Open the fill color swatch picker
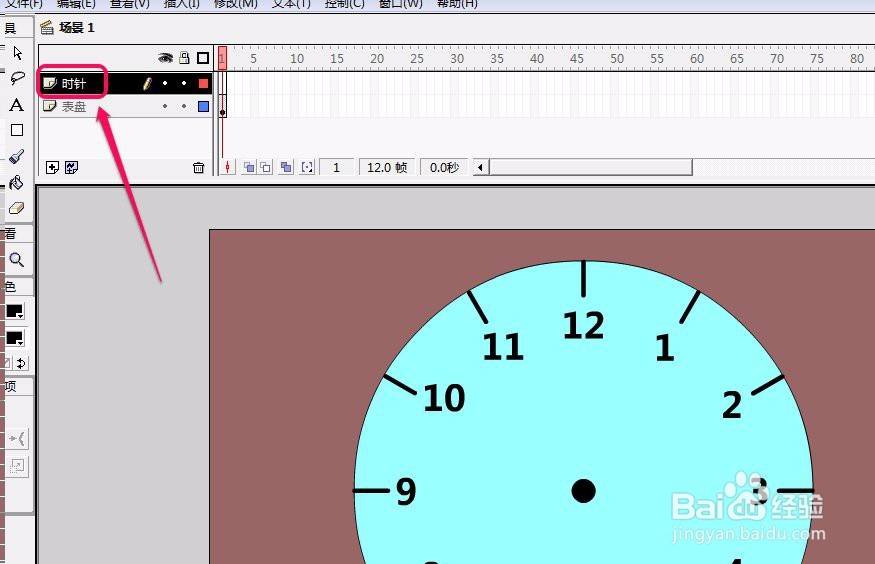 15,338
